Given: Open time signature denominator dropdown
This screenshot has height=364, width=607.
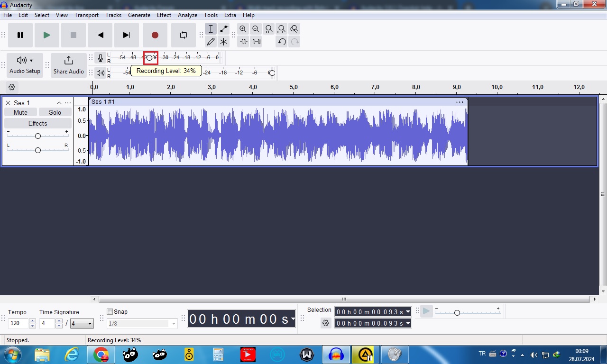Looking at the screenshot, I should click(x=82, y=324).
